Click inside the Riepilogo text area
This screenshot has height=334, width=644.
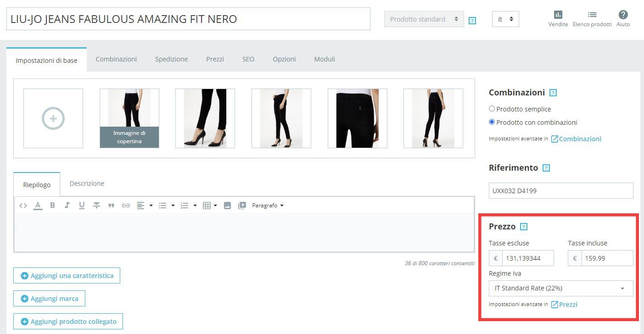(244, 232)
